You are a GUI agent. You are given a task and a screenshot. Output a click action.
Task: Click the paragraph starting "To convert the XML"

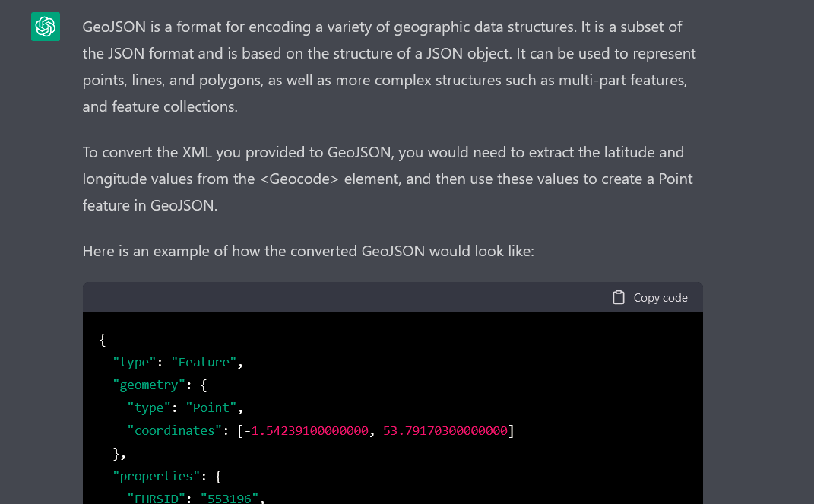tap(388, 179)
